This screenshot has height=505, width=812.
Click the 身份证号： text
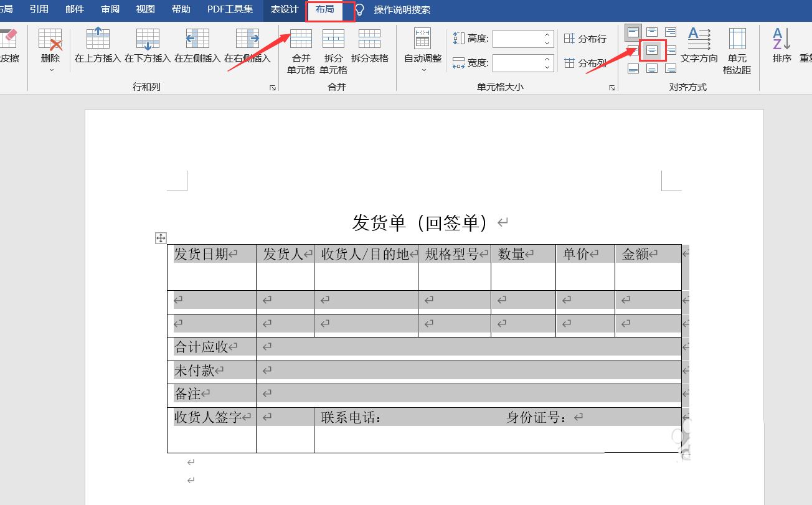tap(537, 418)
